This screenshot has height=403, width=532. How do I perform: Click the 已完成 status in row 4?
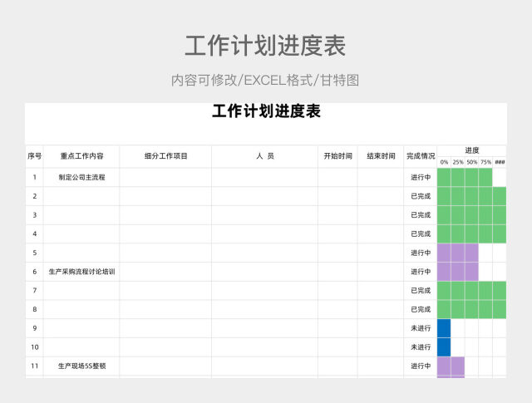421,234
